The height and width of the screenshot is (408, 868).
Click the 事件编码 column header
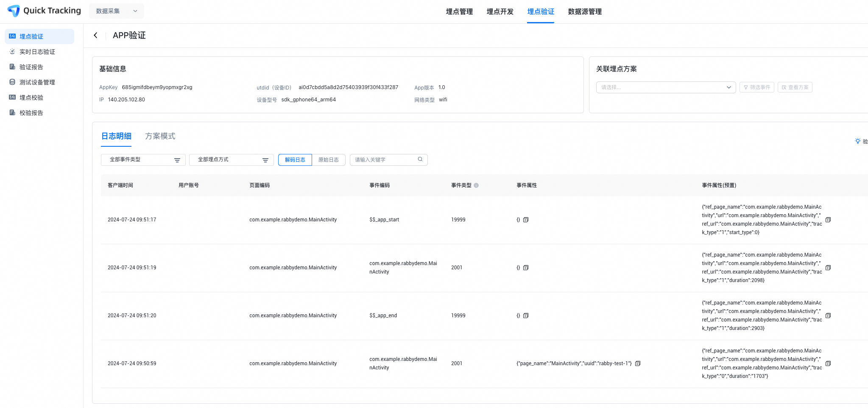[x=380, y=185]
